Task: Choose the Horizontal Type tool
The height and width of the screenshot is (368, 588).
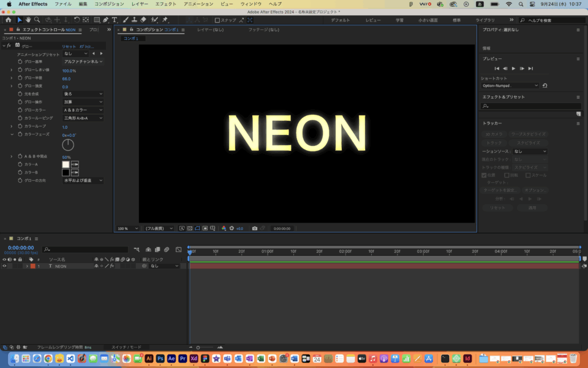Action: tap(115, 20)
